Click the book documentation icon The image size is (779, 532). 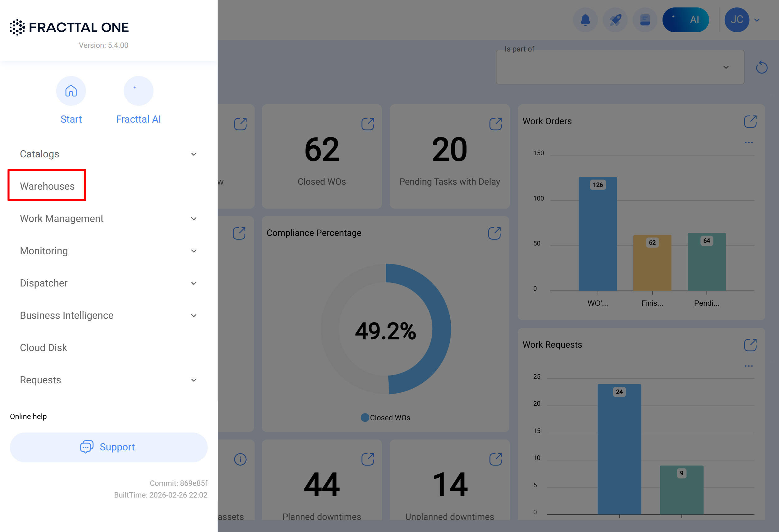(645, 20)
